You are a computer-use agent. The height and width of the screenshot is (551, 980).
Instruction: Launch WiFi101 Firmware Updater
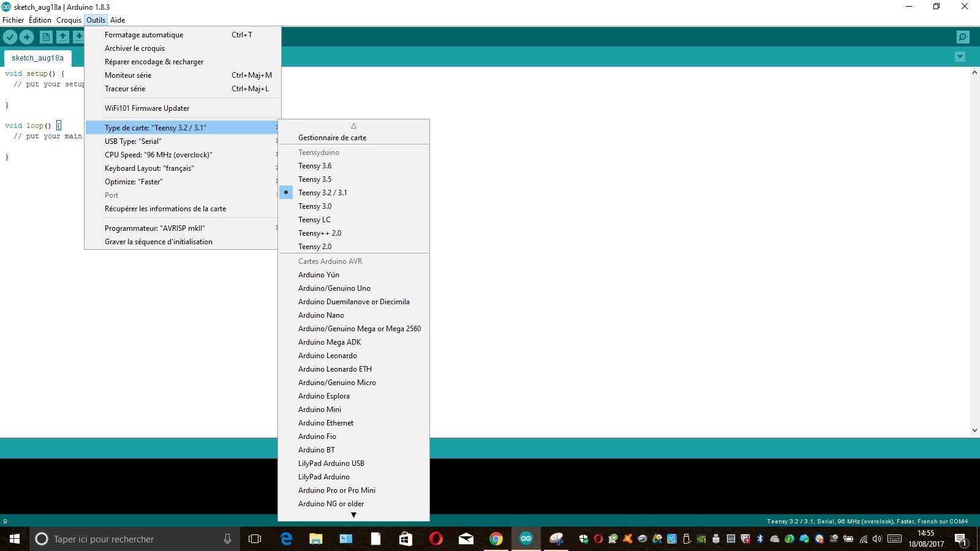coord(183,108)
